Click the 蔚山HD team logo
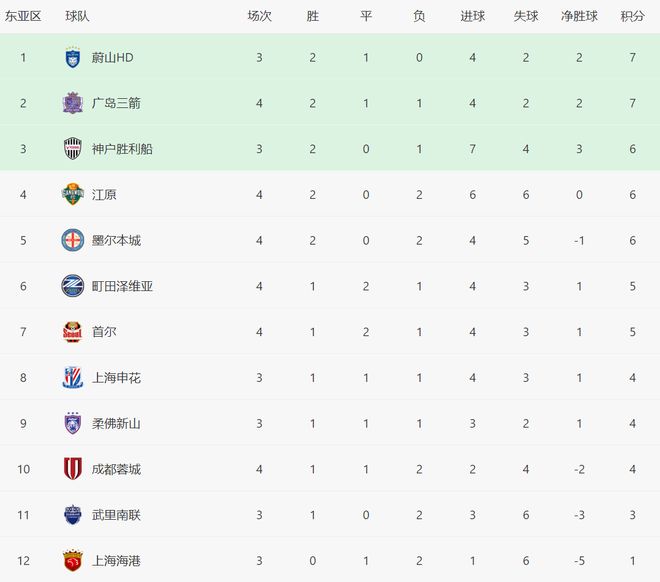The width and height of the screenshot is (660, 582). click(72, 58)
